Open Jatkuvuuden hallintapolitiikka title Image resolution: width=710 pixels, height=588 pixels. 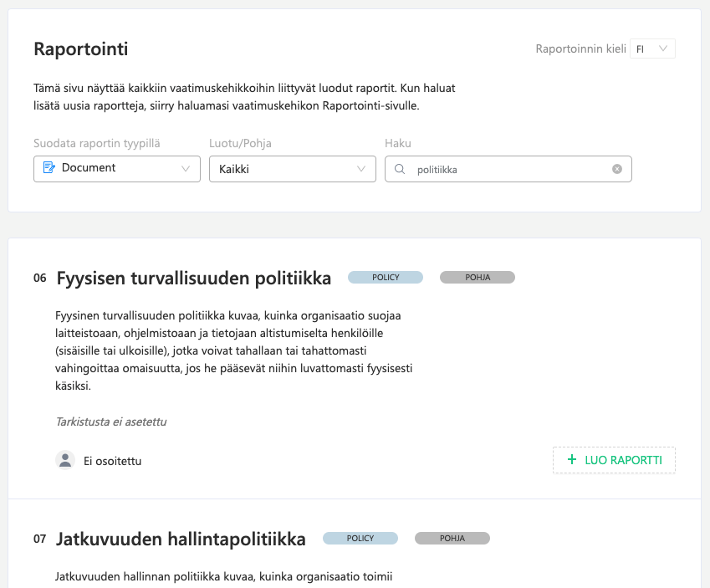click(x=181, y=539)
